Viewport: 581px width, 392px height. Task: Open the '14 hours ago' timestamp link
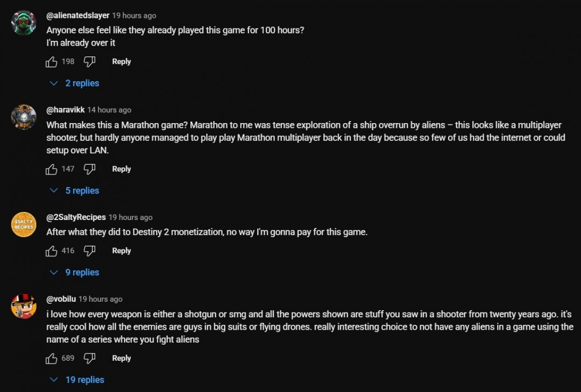click(x=109, y=110)
